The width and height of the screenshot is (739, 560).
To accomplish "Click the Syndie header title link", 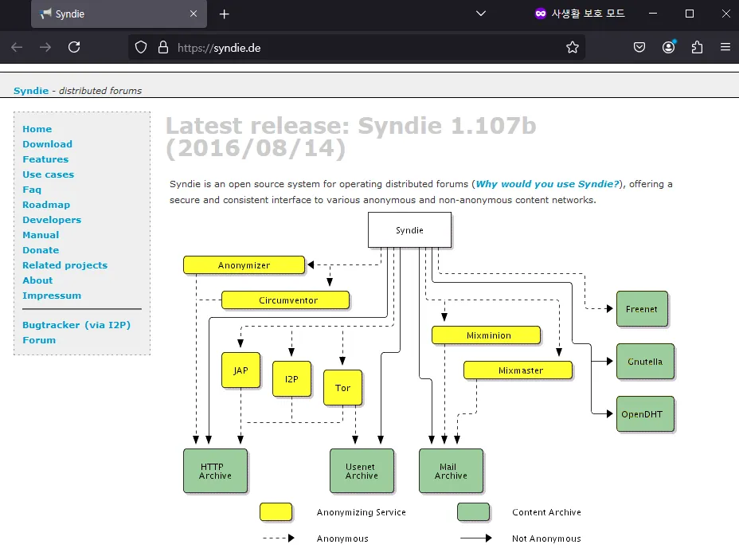I will (x=31, y=91).
